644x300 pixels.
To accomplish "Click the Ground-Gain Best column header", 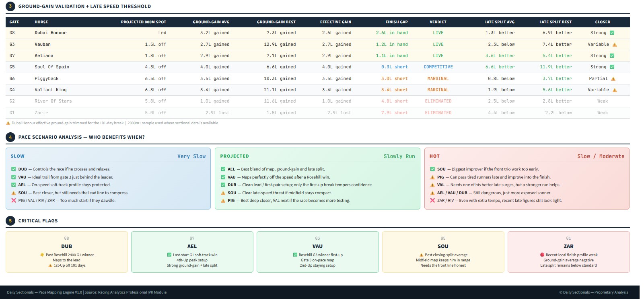I will [276, 22].
